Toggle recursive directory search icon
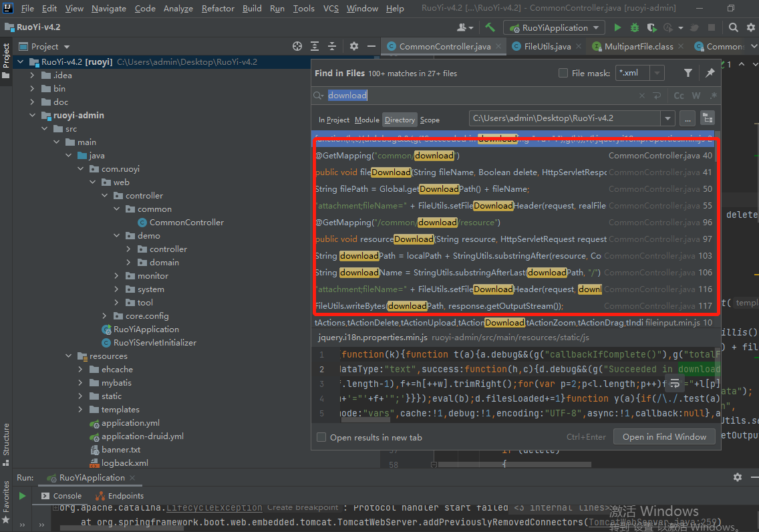The width and height of the screenshot is (759, 532). click(707, 118)
